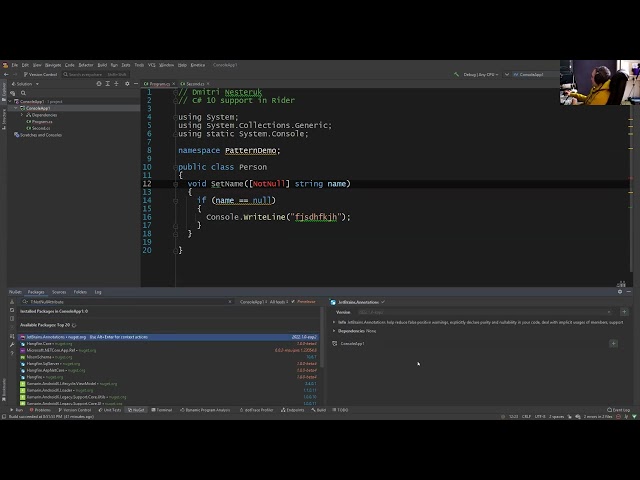This screenshot has width=640, height=480.
Task: Open the All feeds dropdown
Action: pyautogui.click(x=279, y=302)
